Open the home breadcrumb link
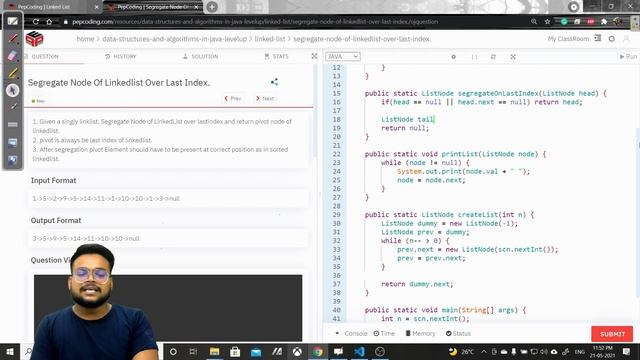 point(85,39)
